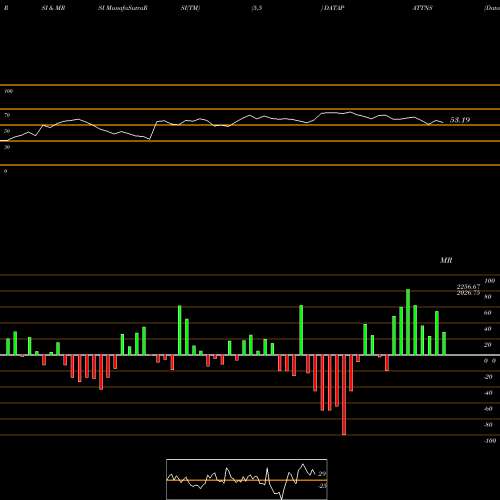Open the mini line chart thumbnail at the bottom
The image size is (500, 500).
(247, 479)
